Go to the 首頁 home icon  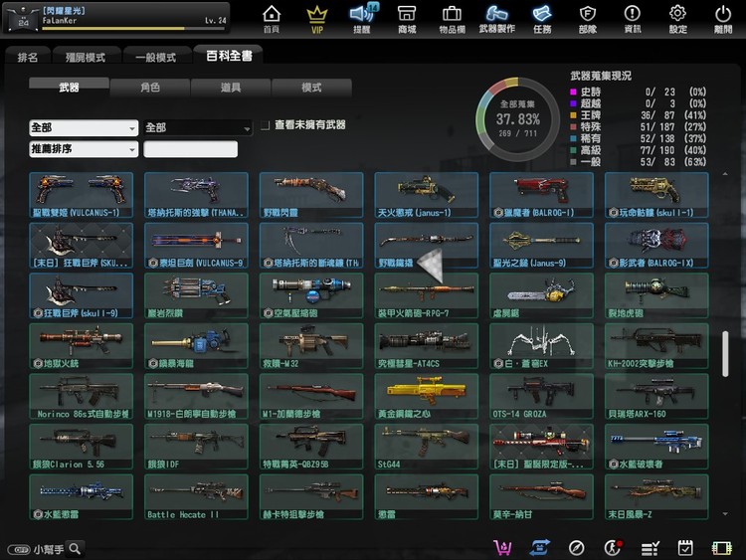pos(272,19)
